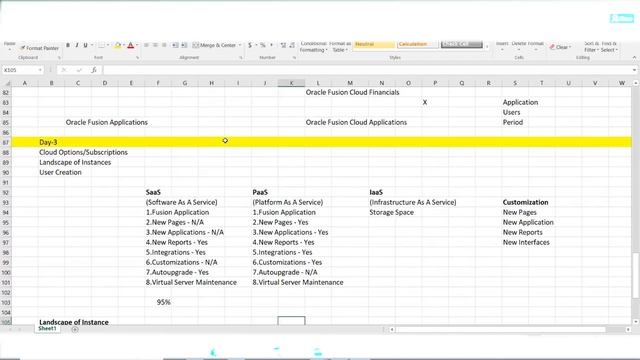
Task: Select the Day-3 cell
Action: click(x=51, y=142)
